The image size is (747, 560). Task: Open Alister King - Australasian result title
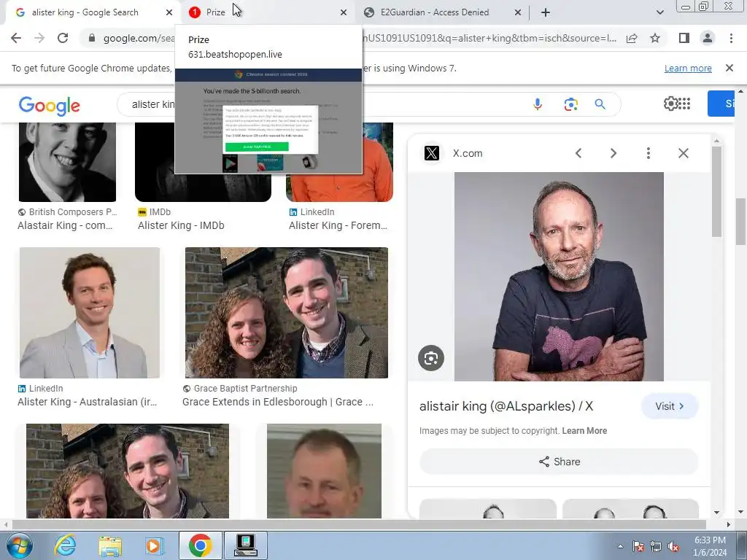[88, 402]
